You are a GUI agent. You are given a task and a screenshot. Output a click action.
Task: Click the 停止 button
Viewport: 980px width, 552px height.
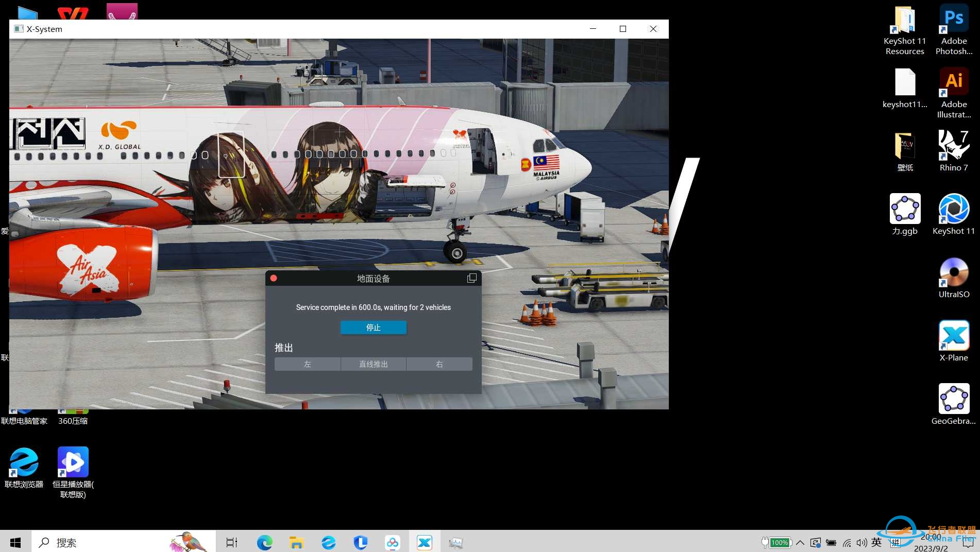374,327
